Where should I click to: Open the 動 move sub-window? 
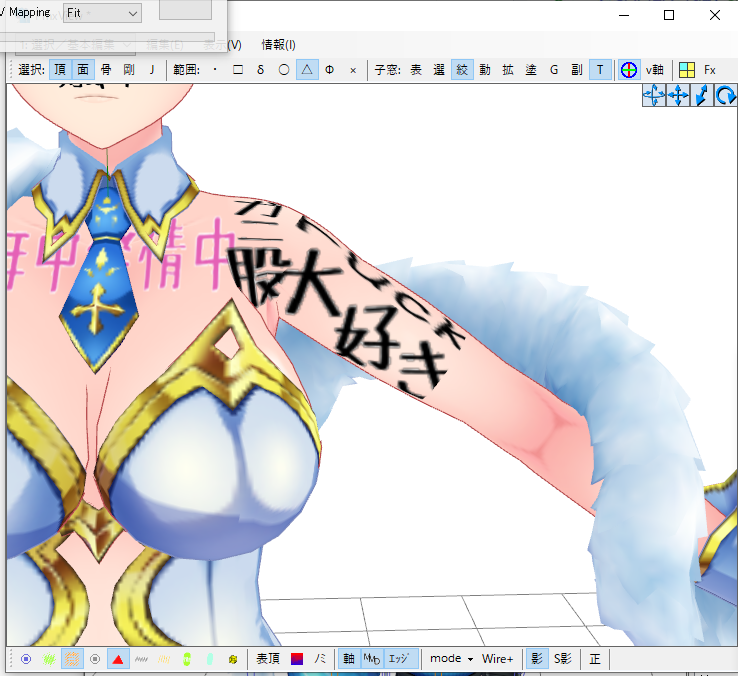click(485, 70)
